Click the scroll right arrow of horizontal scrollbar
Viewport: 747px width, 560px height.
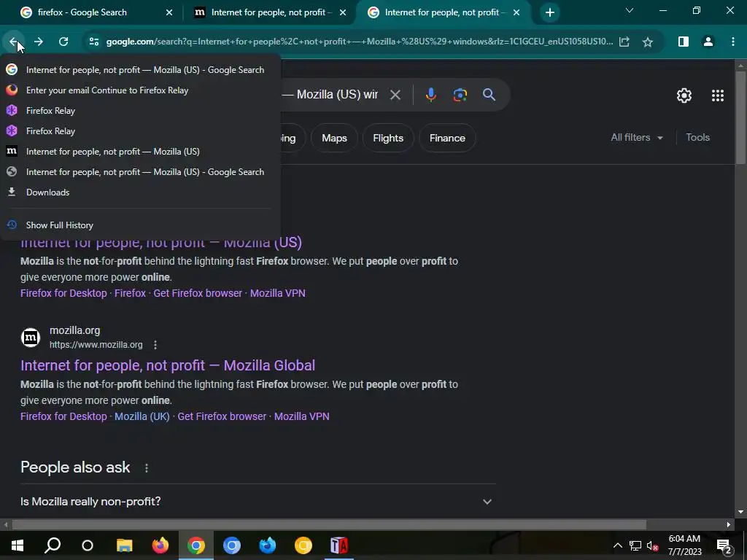[x=729, y=525]
